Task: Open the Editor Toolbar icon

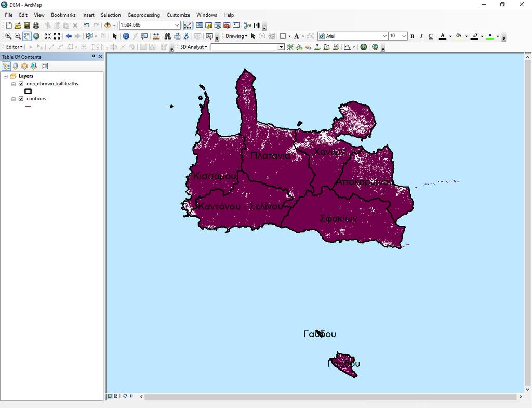Action: tap(188, 25)
